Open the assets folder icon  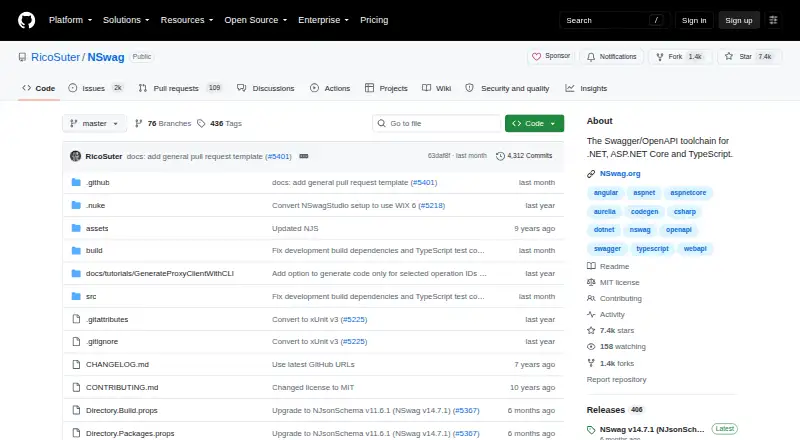76,228
